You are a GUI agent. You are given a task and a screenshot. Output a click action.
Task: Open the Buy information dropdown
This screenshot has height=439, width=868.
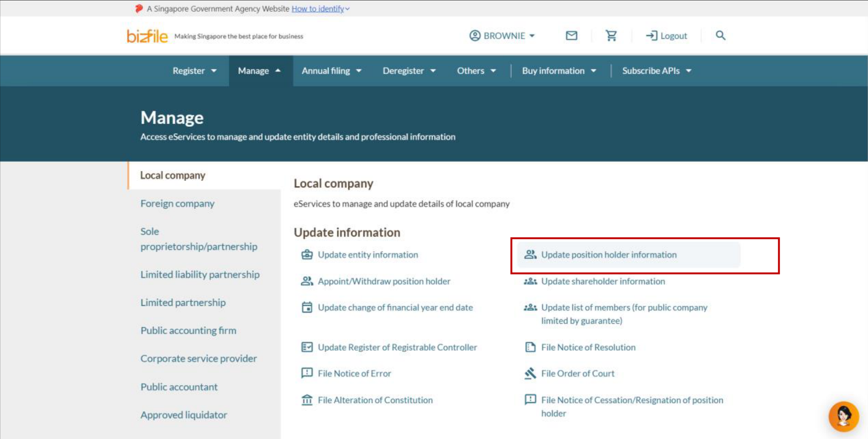pos(559,71)
